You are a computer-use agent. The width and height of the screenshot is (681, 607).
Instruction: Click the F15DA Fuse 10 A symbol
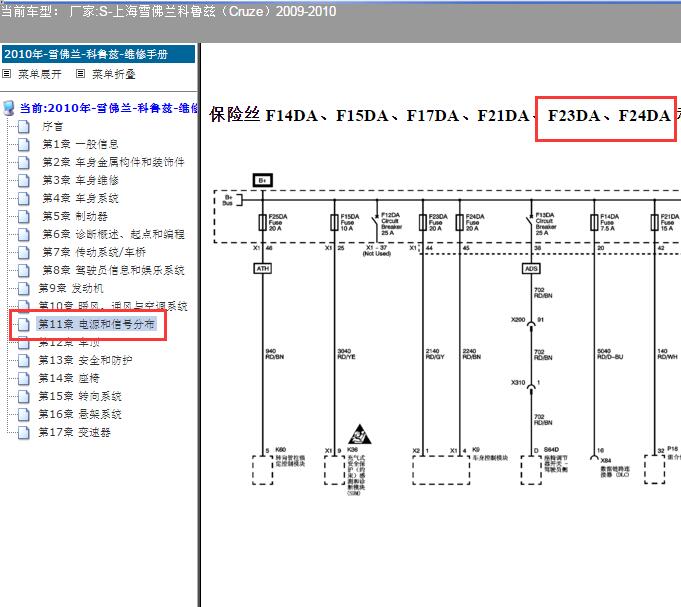coord(334,222)
